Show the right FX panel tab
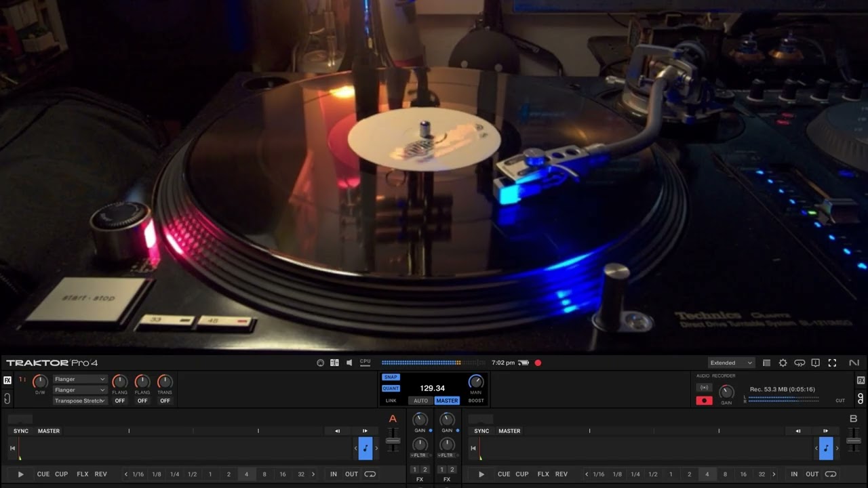The width and height of the screenshot is (868, 488). pos(861,380)
